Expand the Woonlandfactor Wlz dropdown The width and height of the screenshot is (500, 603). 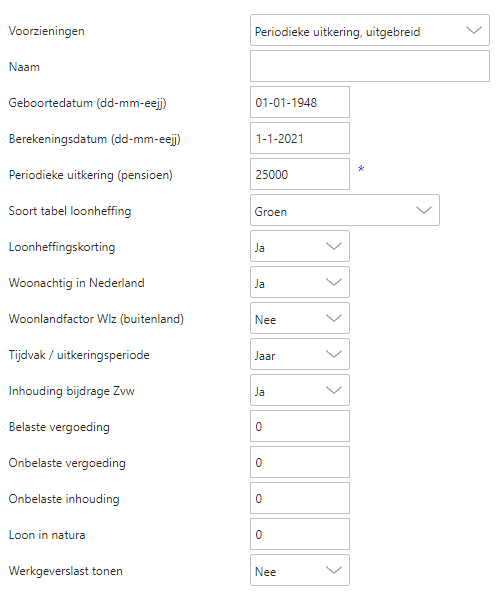point(300,318)
